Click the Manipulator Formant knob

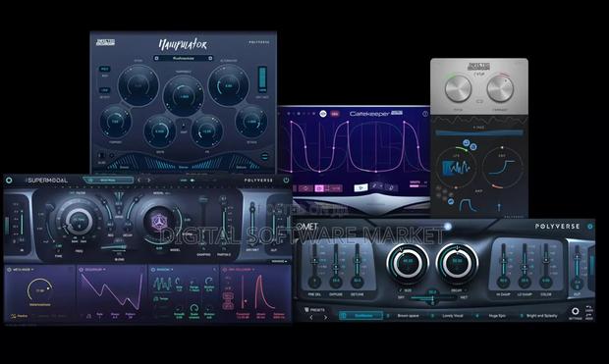point(115,122)
